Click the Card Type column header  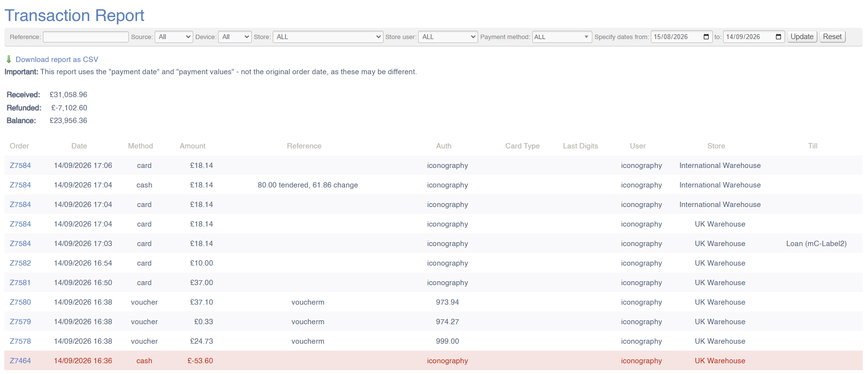523,145
